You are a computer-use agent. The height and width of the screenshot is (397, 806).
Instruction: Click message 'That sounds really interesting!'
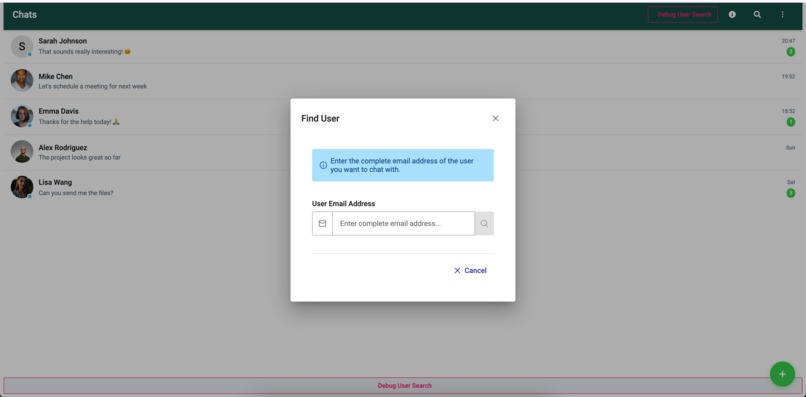(84, 51)
